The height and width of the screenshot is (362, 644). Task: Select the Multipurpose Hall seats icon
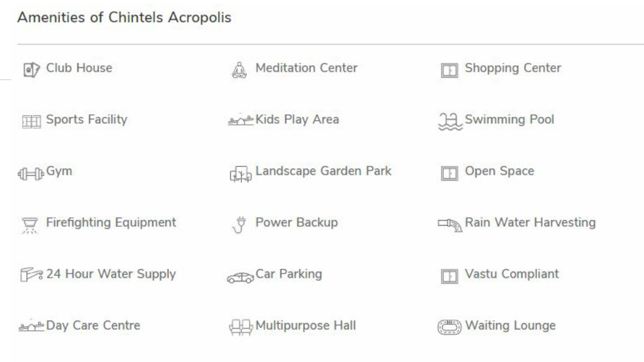pyautogui.click(x=241, y=327)
